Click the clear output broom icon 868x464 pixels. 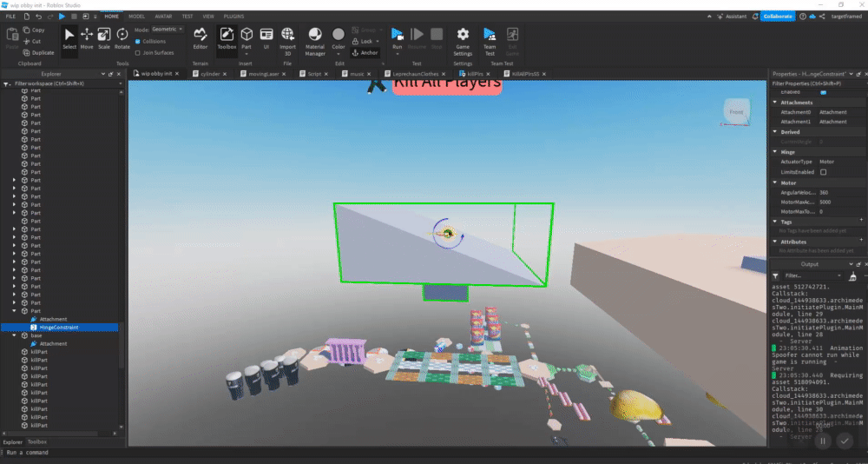point(853,275)
